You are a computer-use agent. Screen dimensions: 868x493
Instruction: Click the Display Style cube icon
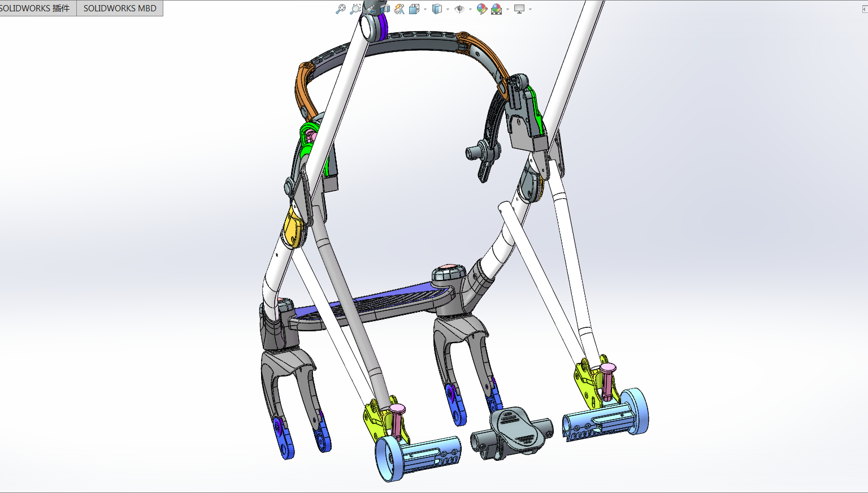[x=437, y=9]
